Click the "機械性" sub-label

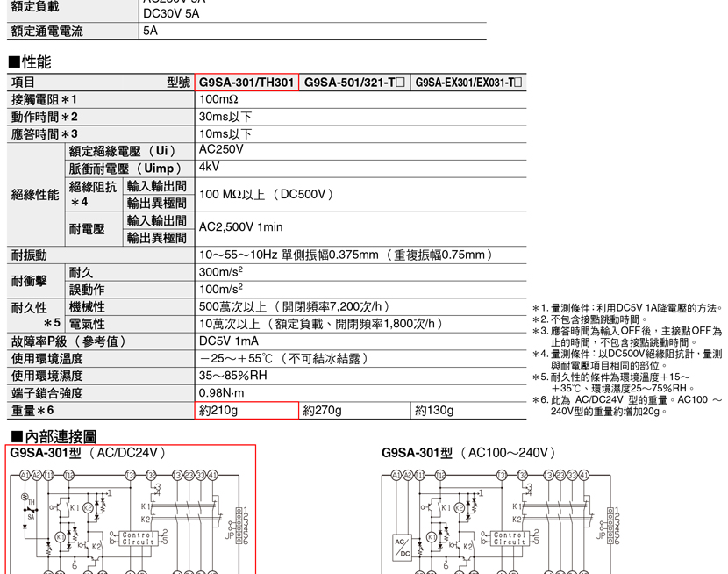pos(87,307)
